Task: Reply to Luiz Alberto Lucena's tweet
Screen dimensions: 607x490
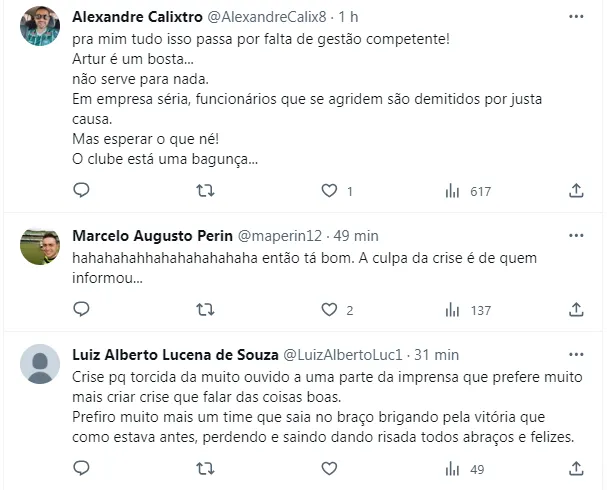Action: [82, 468]
